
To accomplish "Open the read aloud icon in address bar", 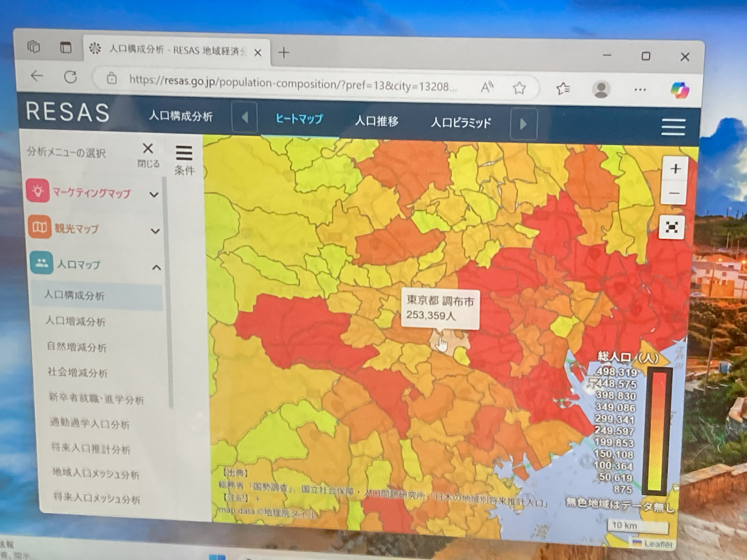I will 487,87.
